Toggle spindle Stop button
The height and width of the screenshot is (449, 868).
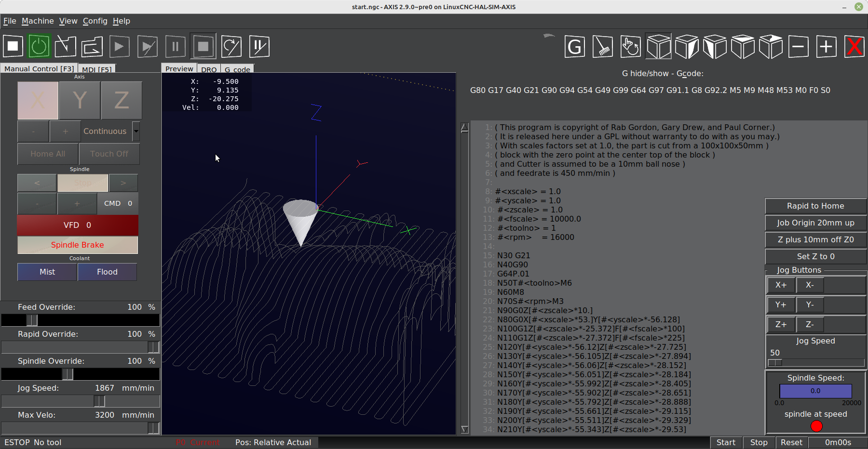[83, 183]
